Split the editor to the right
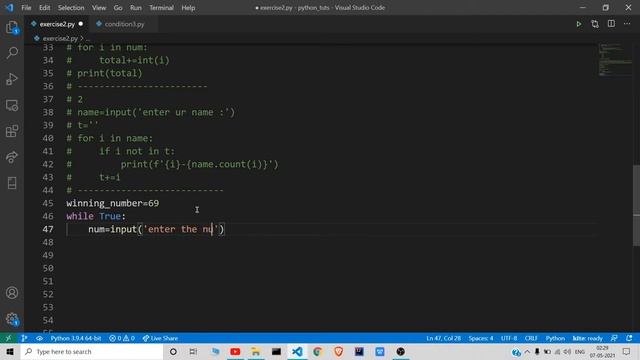 coord(611,24)
